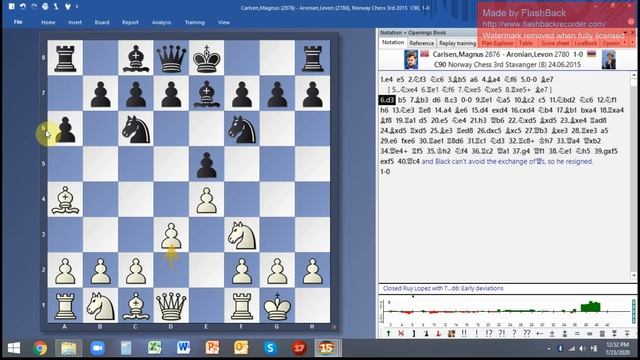Annotate move with !! brilliant symbol
The height and width of the screenshot is (360, 640).
pyautogui.click(x=464, y=333)
